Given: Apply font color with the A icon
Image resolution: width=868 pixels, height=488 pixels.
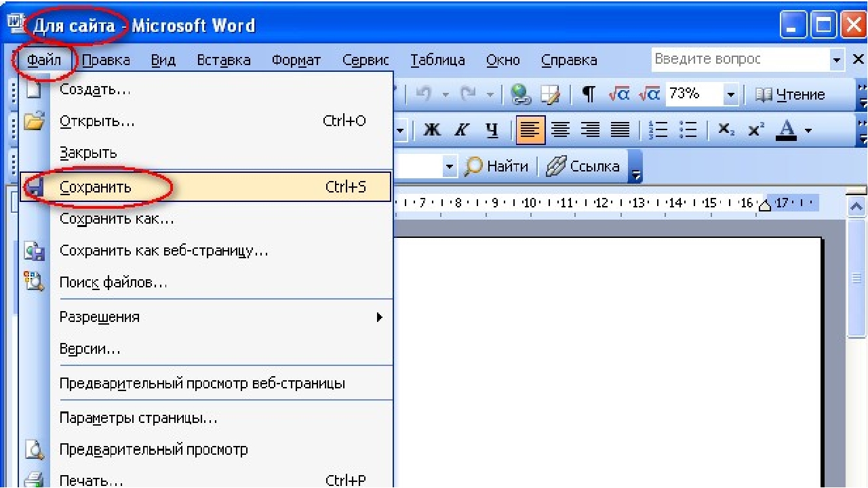Looking at the screenshot, I should [x=788, y=129].
